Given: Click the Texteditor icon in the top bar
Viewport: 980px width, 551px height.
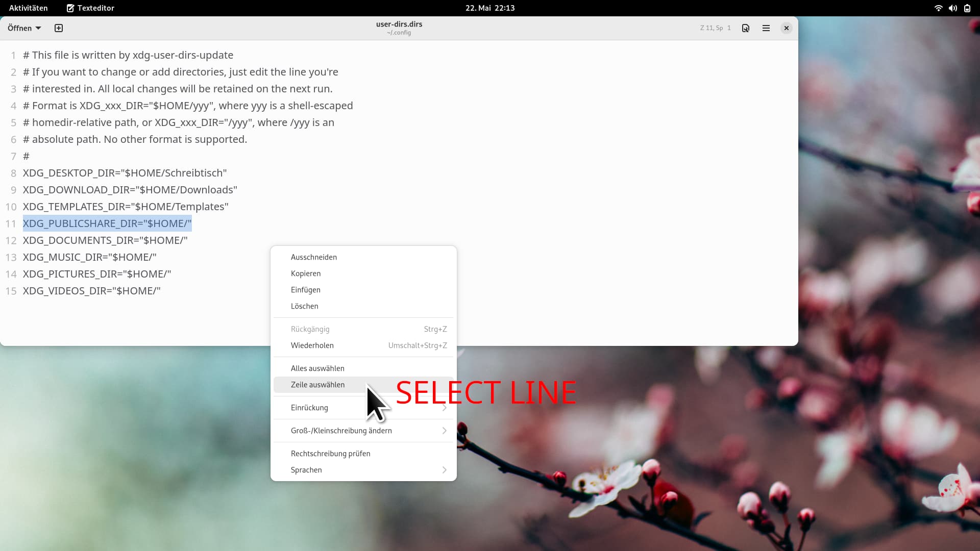Looking at the screenshot, I should click(90, 8).
